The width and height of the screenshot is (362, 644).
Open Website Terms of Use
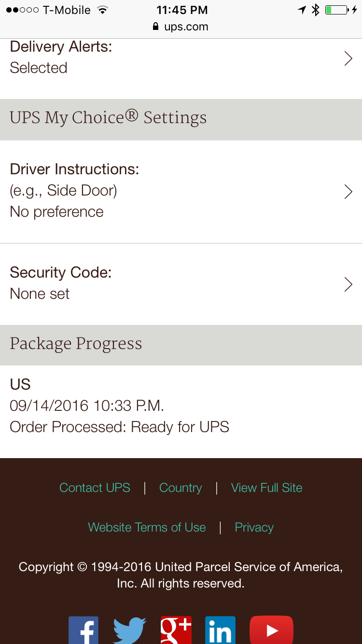147,527
